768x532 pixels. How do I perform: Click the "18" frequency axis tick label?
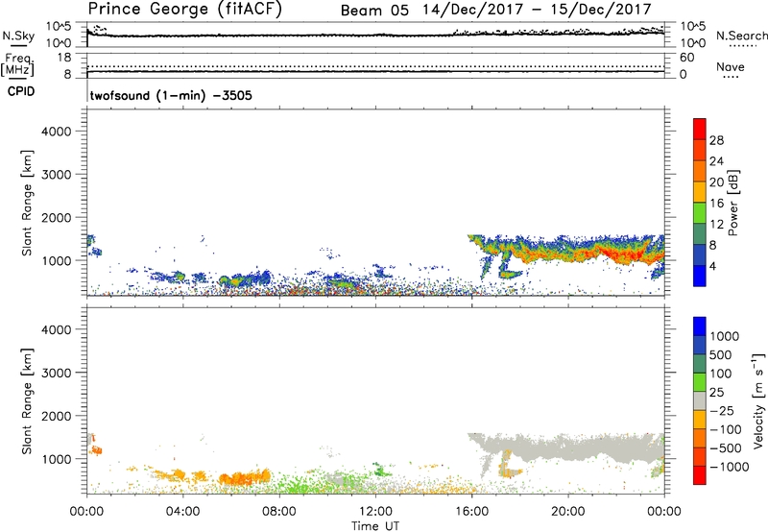point(64,57)
